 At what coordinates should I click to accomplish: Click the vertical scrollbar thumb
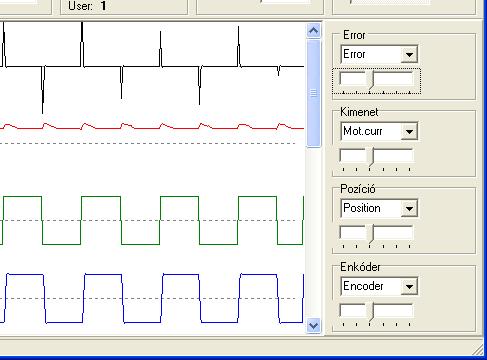pos(313,93)
